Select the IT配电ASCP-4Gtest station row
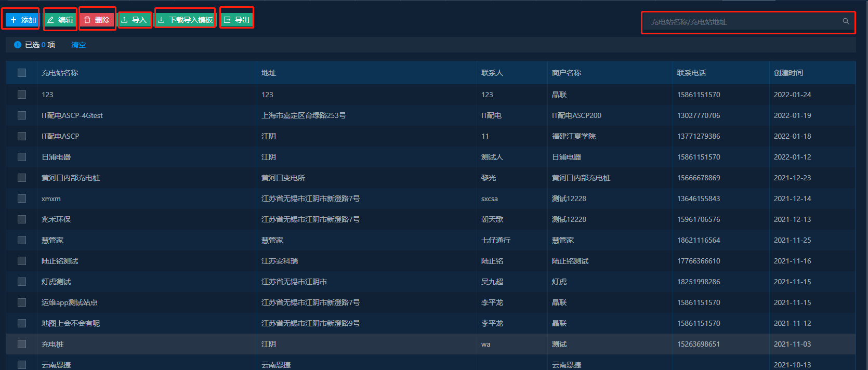 (x=72, y=115)
